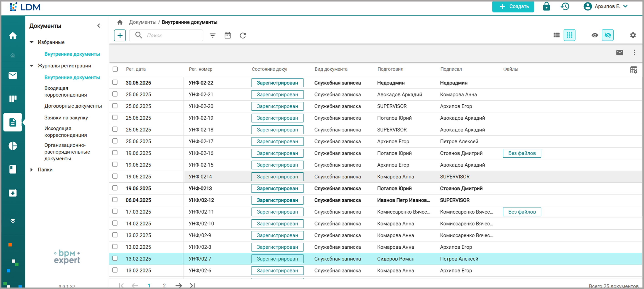Screen dimensions: 644x289
Task: Switch to list view icon
Action: click(x=556, y=35)
